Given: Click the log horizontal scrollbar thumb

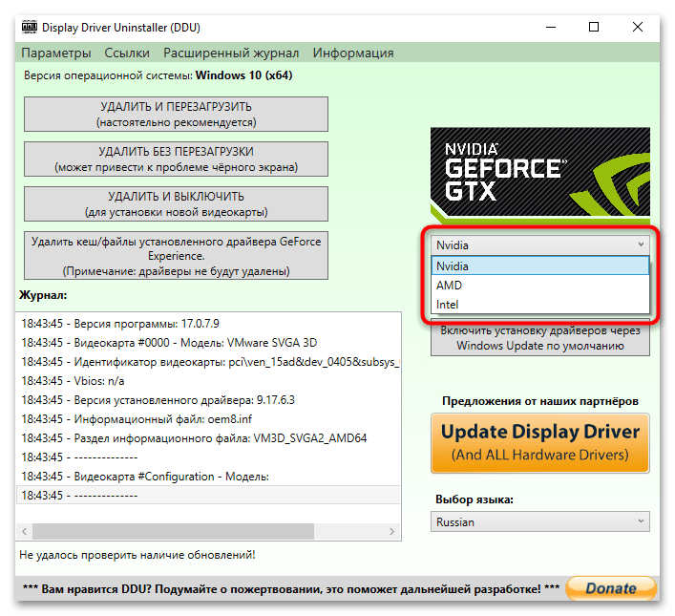Looking at the screenshot, I should [173, 532].
